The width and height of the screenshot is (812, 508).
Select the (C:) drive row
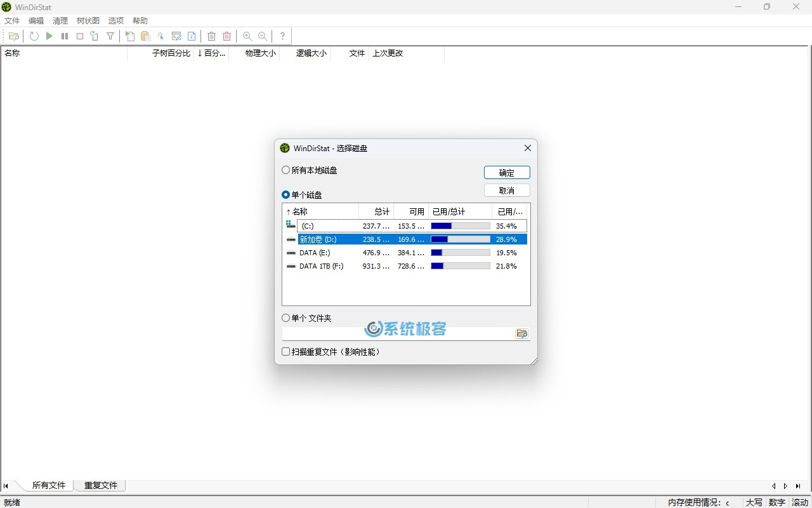coord(406,225)
